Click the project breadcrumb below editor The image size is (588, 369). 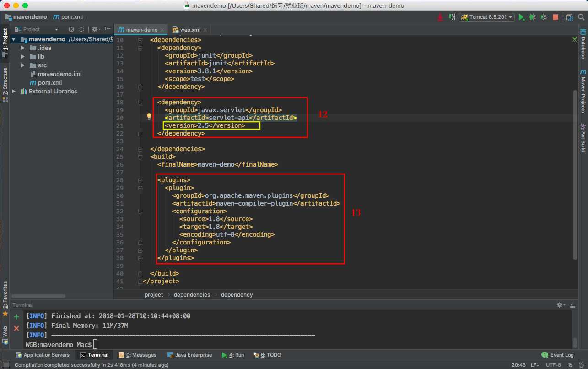point(154,295)
